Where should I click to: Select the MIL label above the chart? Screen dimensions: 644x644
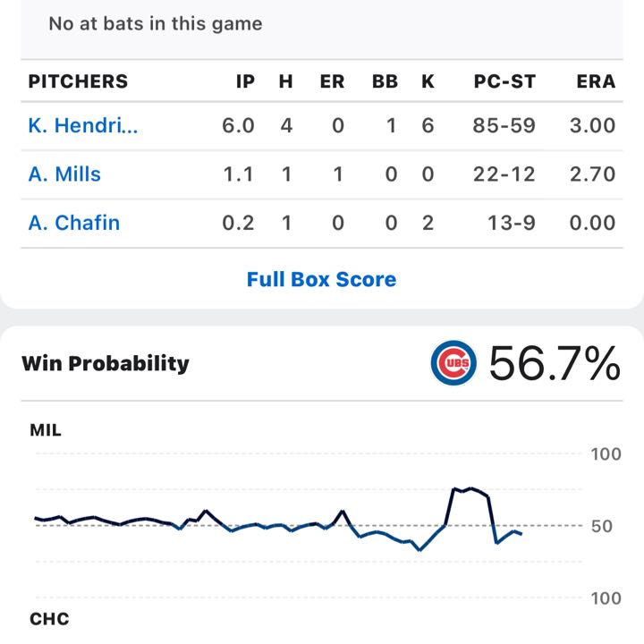(x=46, y=430)
